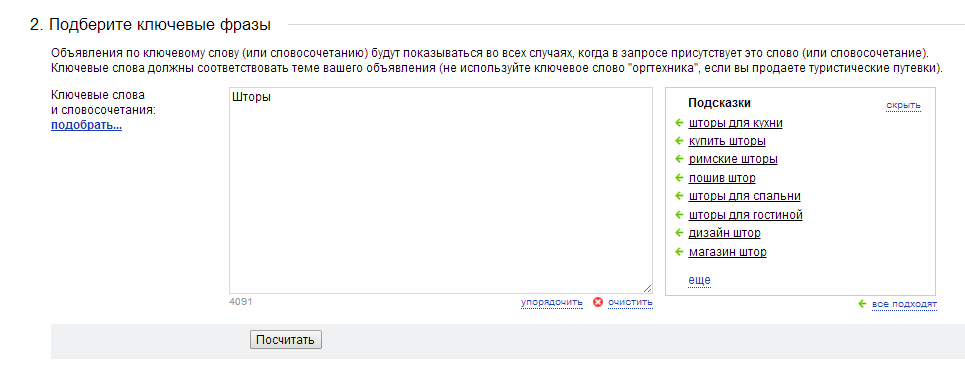
Task: Add 'купить шторы' via green arrow
Action: tap(679, 141)
